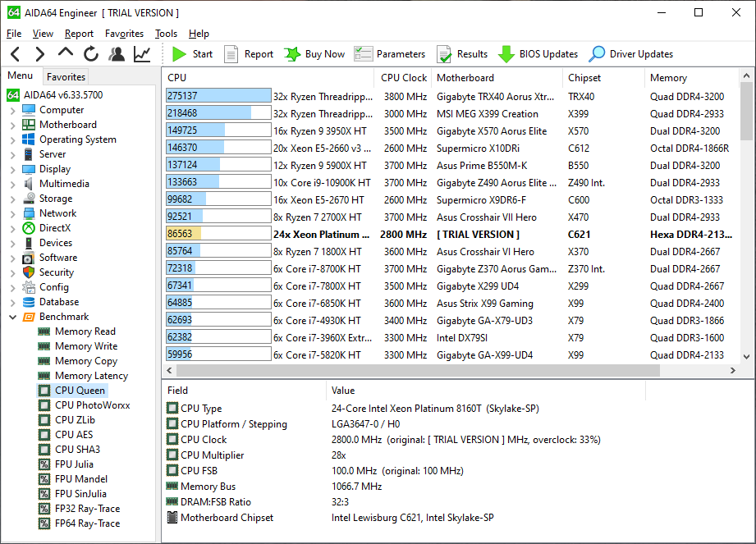
Task: Expand the Network tree node
Action: [x=13, y=213]
